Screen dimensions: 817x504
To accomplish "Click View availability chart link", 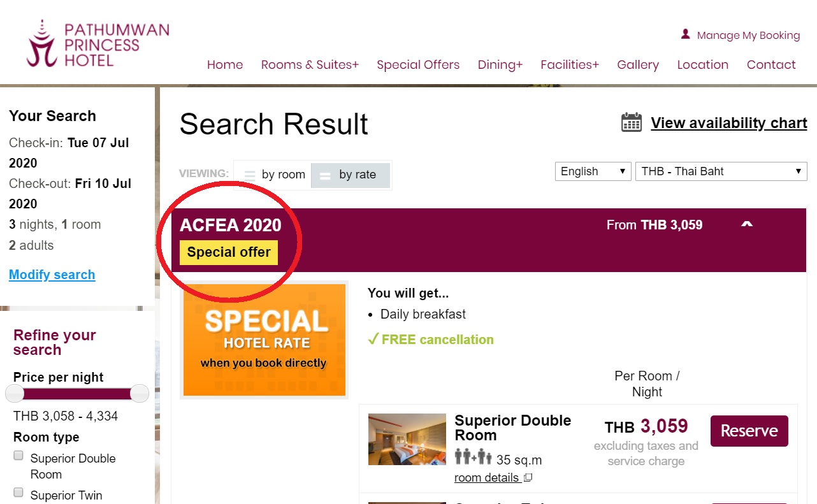I will 729,123.
